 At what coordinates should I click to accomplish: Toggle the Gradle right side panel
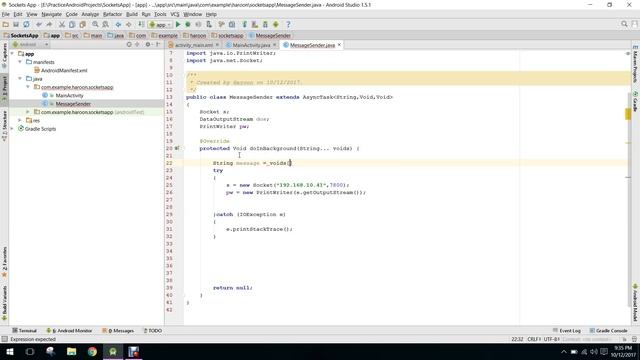[x=636, y=101]
